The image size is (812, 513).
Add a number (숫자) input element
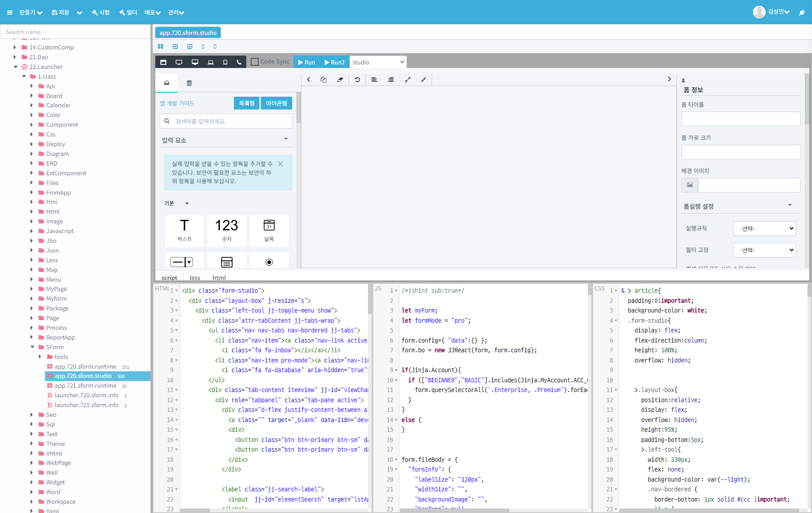tap(226, 231)
